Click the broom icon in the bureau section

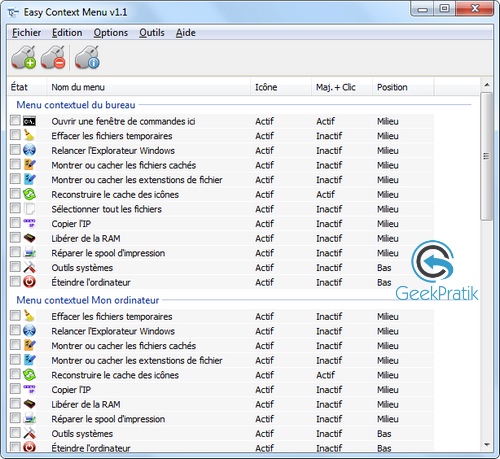(29, 136)
